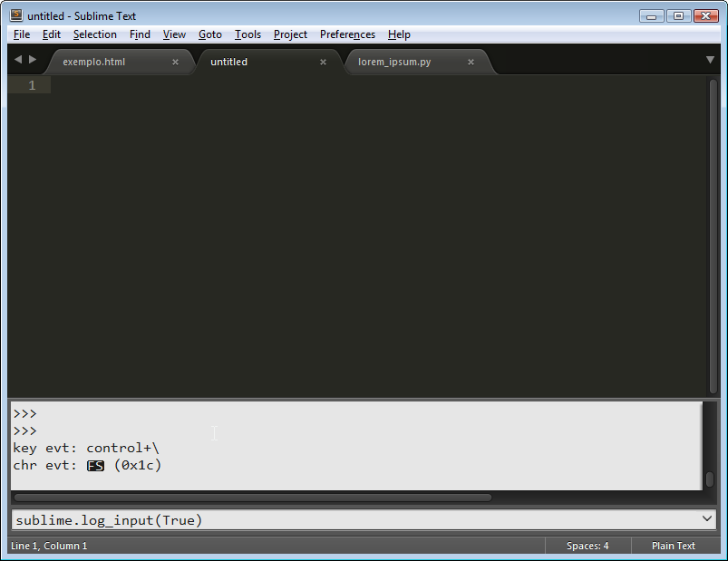Screen dimensions: 728x561
Task: Open the Plain Text syntax selector
Action: coord(673,546)
